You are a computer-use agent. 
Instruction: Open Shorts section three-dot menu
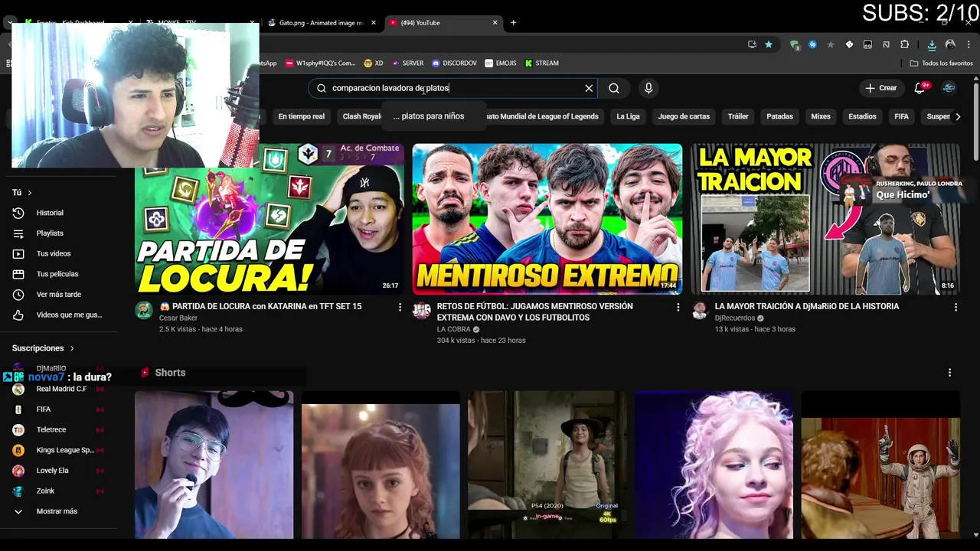click(949, 373)
